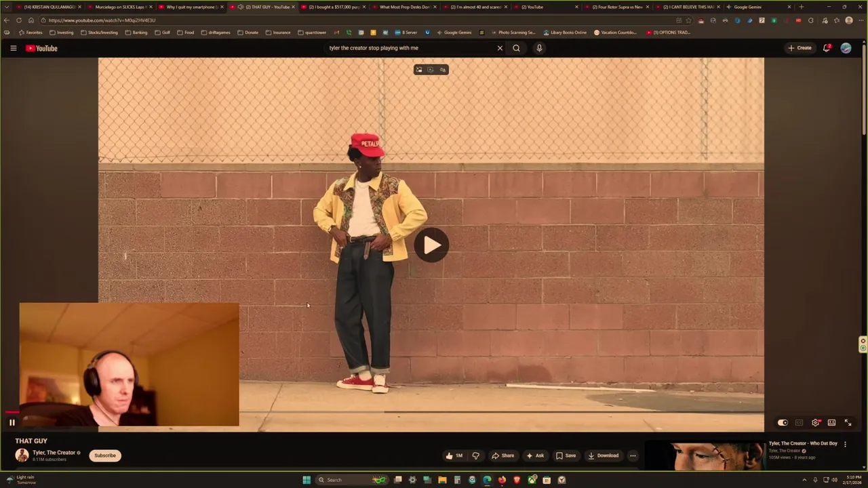Viewport: 868px width, 488px height.
Task: Show hidden system tray icons chevron
Action: 804,480
